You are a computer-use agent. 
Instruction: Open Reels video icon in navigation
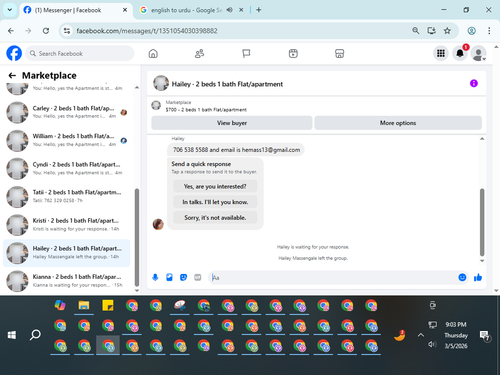coord(293,53)
